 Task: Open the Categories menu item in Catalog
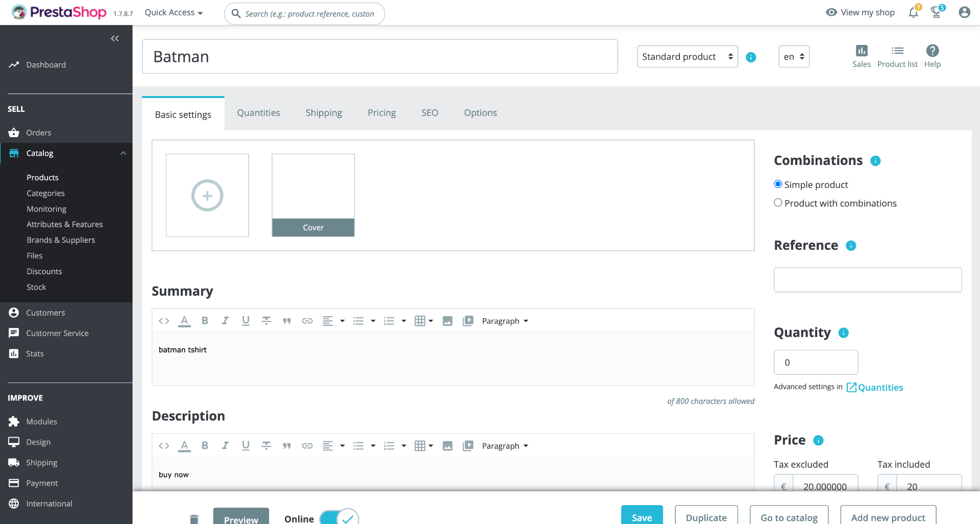tap(45, 193)
